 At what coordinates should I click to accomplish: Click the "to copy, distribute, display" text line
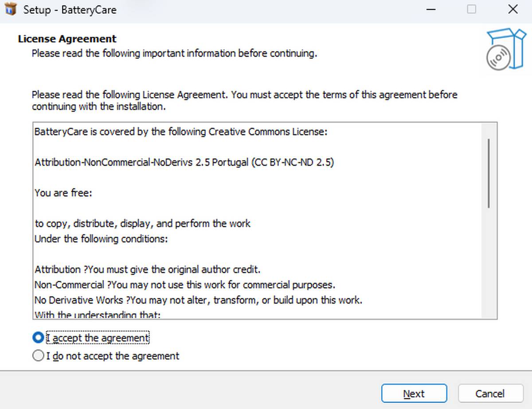coord(143,223)
